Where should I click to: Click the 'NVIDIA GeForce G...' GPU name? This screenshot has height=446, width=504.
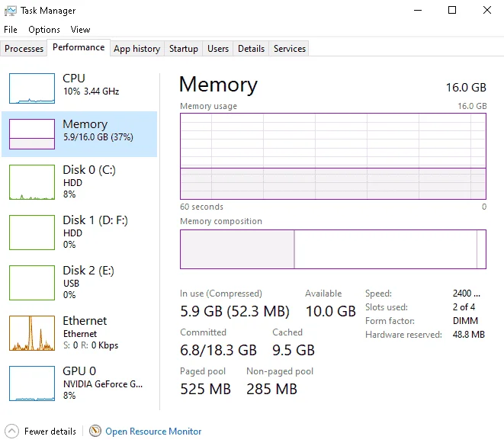(x=103, y=384)
